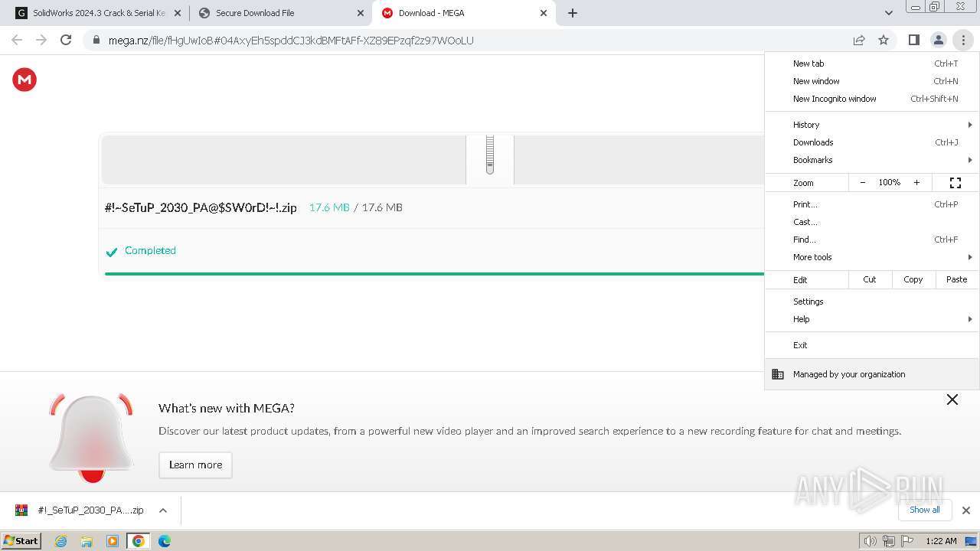980x551 pixels.
Task: Click the WinRAR icon on downloaded file
Action: [x=21, y=510]
